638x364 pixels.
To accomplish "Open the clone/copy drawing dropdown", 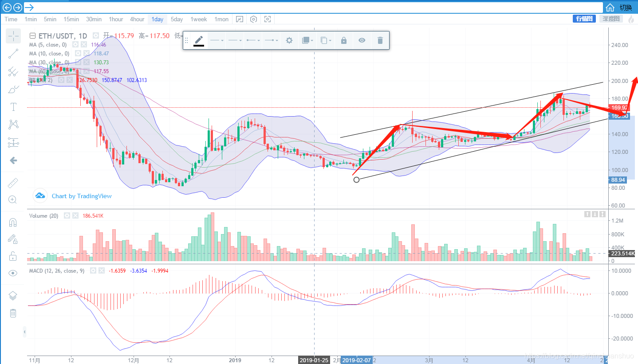I will pyautogui.click(x=326, y=40).
